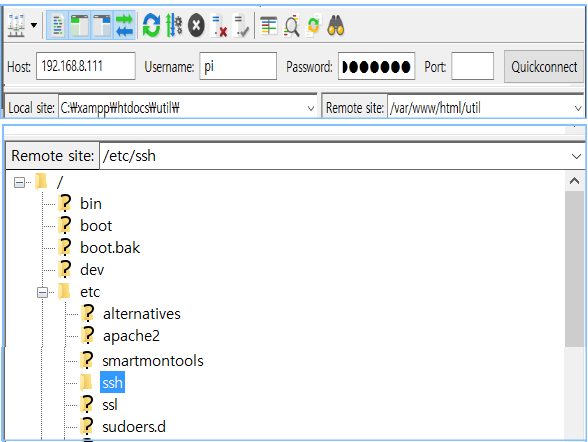
Task: Collapse the etc folder tree node
Action: 42,292
